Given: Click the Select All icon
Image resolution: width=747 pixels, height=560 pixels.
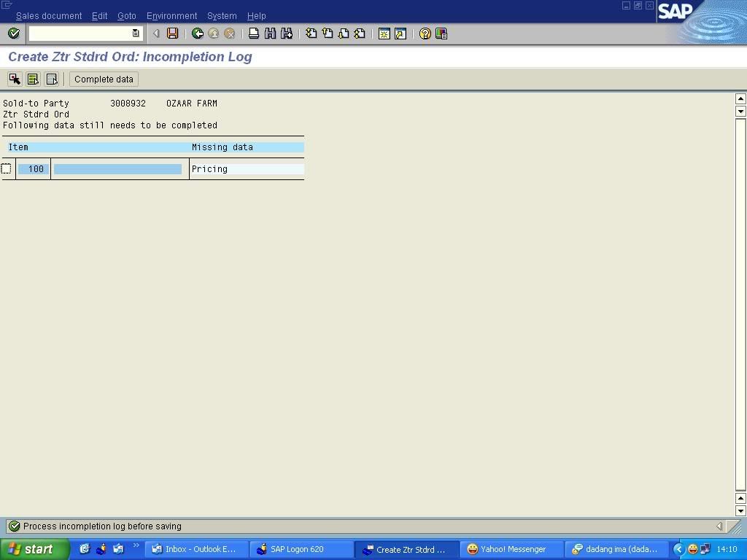Looking at the screenshot, I should pos(33,79).
